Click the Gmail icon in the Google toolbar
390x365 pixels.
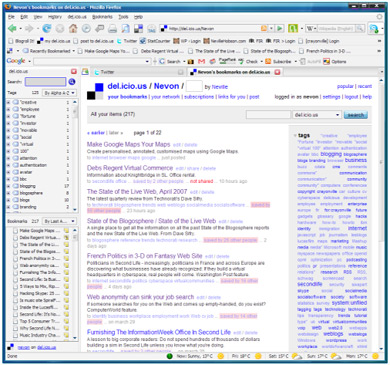pos(201,61)
